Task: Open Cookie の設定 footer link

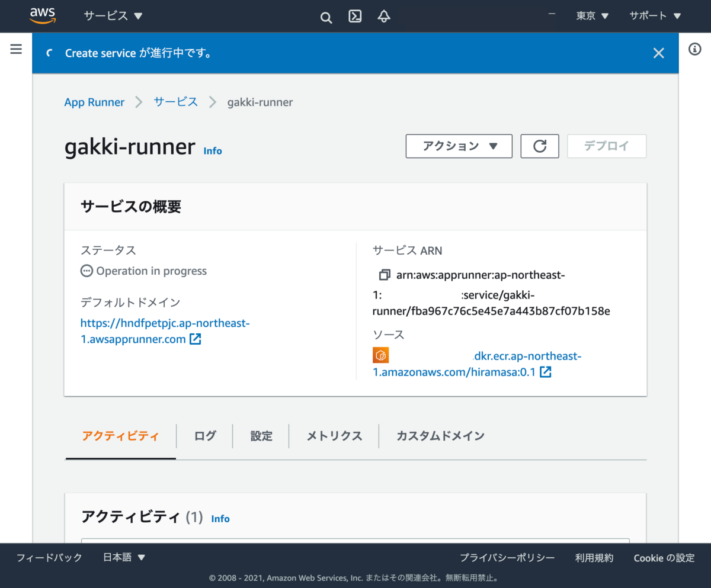Action: [664, 558]
